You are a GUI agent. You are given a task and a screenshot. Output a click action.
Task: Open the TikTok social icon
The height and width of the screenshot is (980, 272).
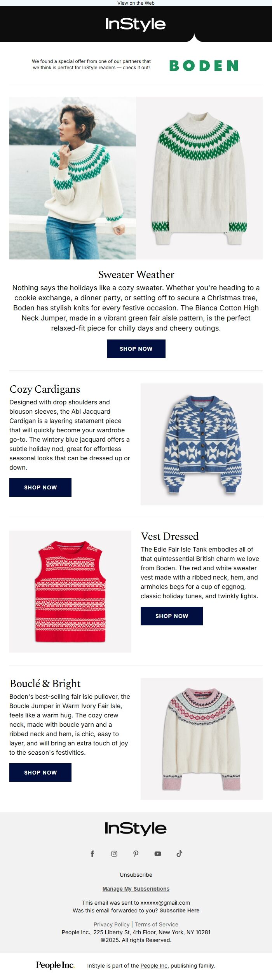pyautogui.click(x=180, y=853)
